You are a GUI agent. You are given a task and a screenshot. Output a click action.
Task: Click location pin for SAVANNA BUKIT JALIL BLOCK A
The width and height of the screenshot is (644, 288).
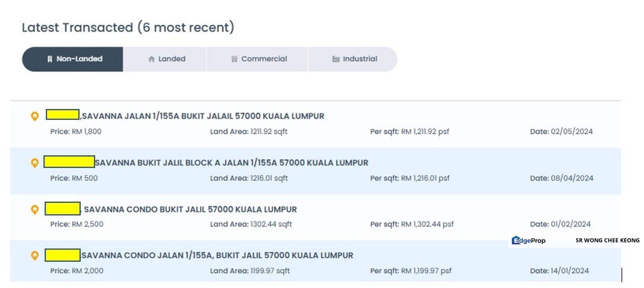(36, 162)
